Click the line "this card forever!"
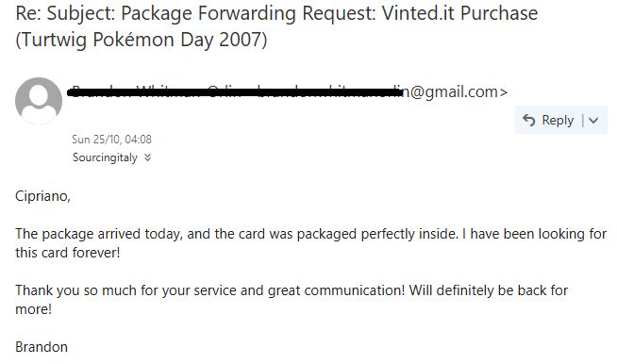The width and height of the screenshot is (617, 364). pos(68,253)
